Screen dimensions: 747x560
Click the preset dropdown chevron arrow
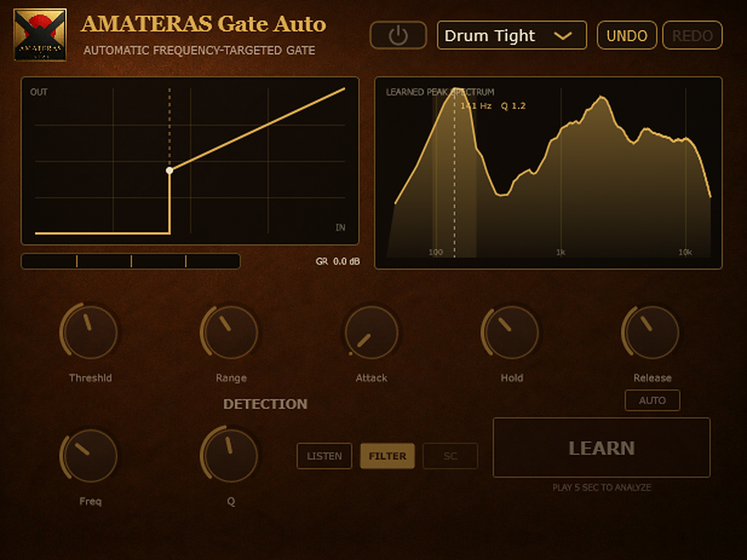point(563,36)
